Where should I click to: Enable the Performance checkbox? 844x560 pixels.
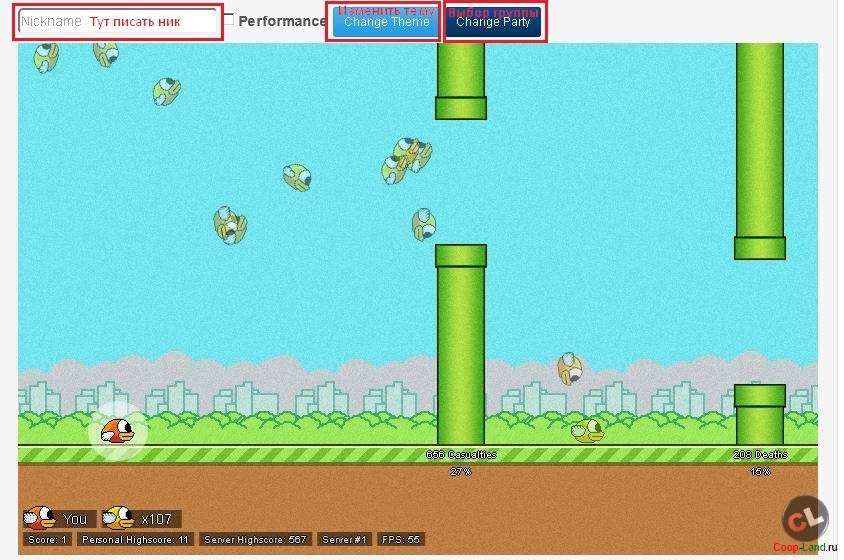[x=229, y=20]
